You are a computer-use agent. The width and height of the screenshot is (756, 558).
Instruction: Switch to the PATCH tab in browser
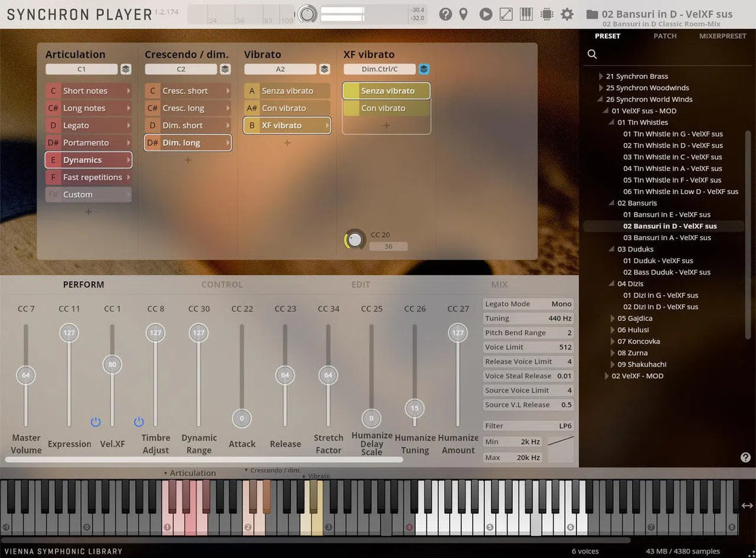point(665,36)
